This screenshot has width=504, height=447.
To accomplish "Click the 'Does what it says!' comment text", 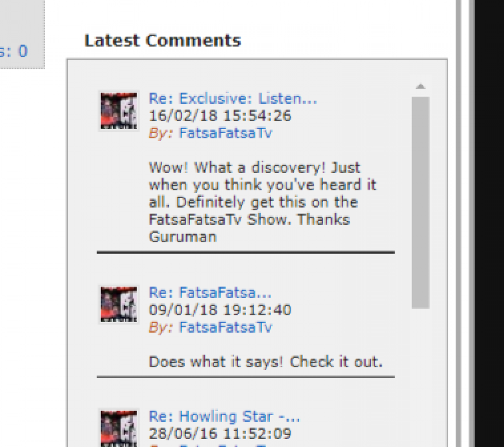I will (265, 362).
